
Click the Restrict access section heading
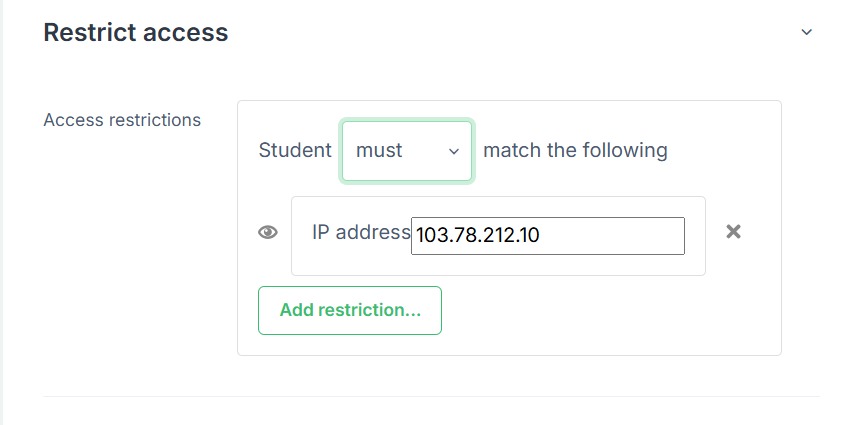[136, 32]
